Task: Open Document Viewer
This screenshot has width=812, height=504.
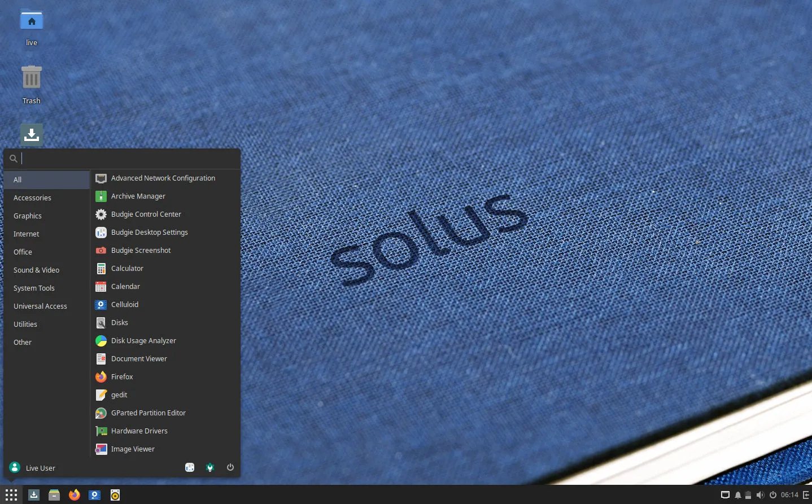Action: point(165,359)
